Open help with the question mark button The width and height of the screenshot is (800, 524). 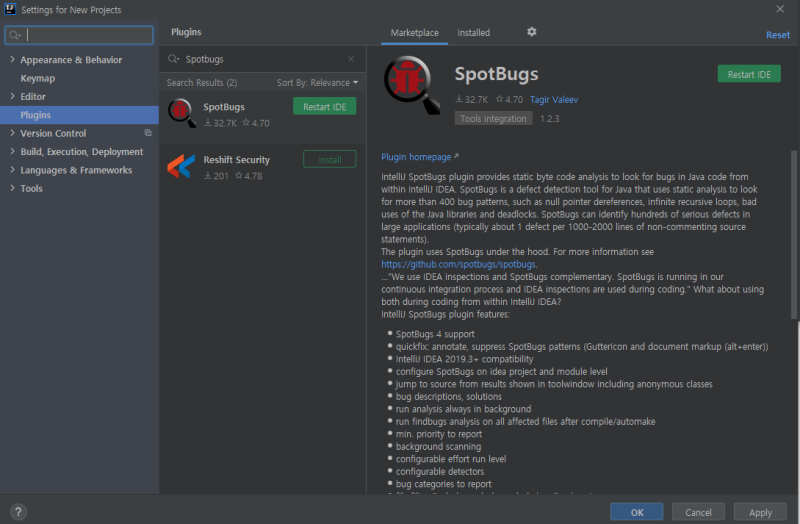[18, 512]
